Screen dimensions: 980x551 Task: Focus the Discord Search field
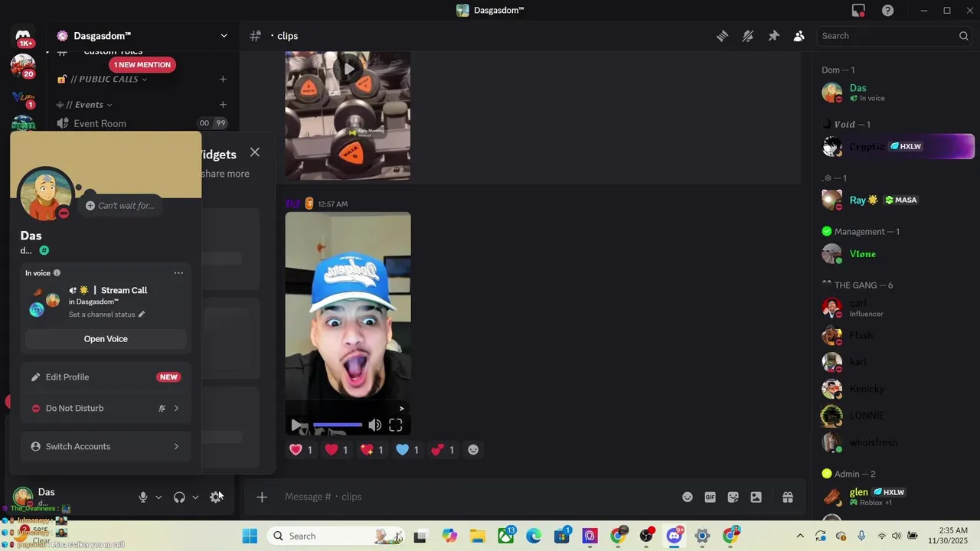coord(894,36)
